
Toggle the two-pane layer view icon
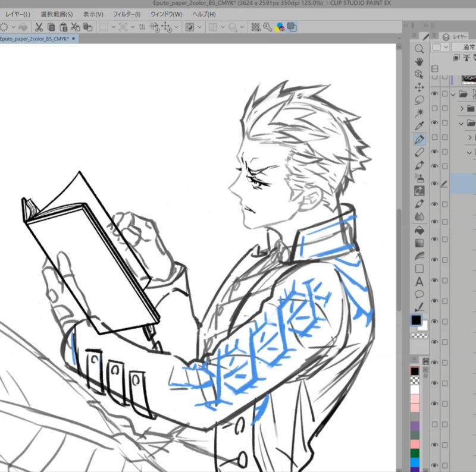(x=434, y=69)
